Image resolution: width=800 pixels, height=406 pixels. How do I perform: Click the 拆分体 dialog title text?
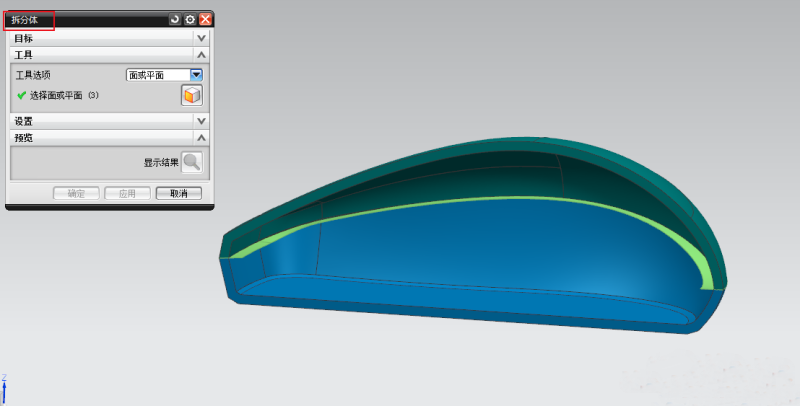24,19
